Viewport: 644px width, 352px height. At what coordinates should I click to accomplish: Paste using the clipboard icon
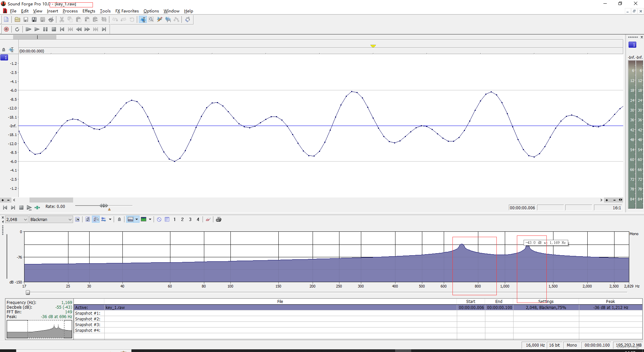tap(78, 19)
